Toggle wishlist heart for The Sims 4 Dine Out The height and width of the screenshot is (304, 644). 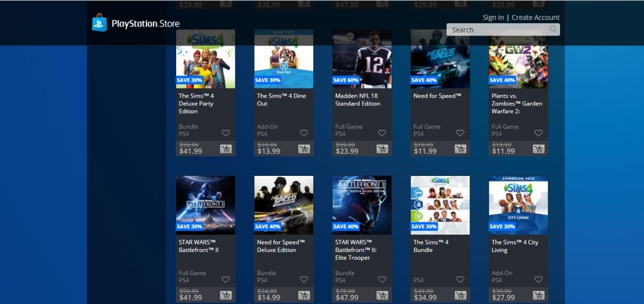coord(304,133)
